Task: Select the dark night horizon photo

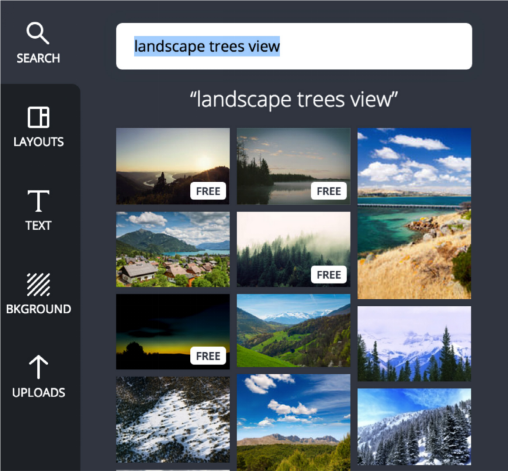Action: tap(173, 332)
